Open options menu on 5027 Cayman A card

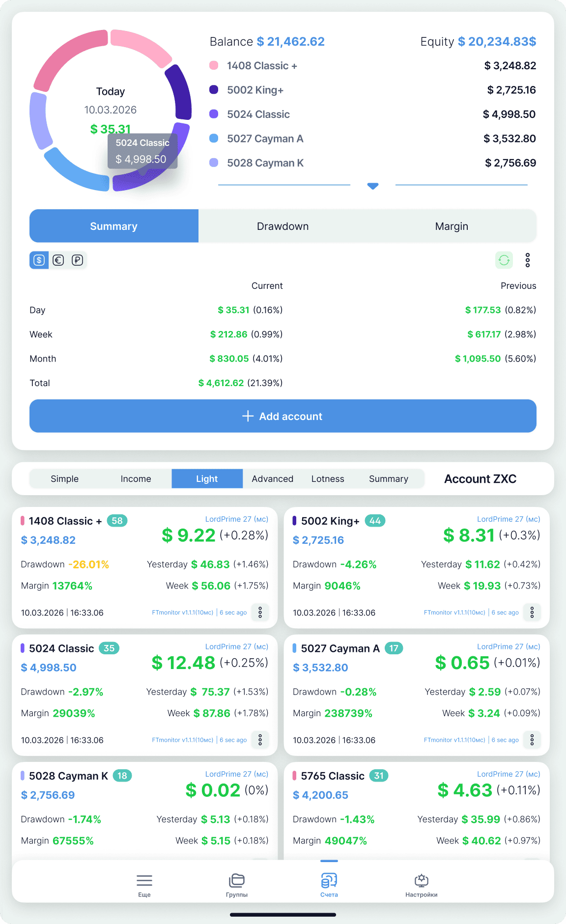pos(532,740)
